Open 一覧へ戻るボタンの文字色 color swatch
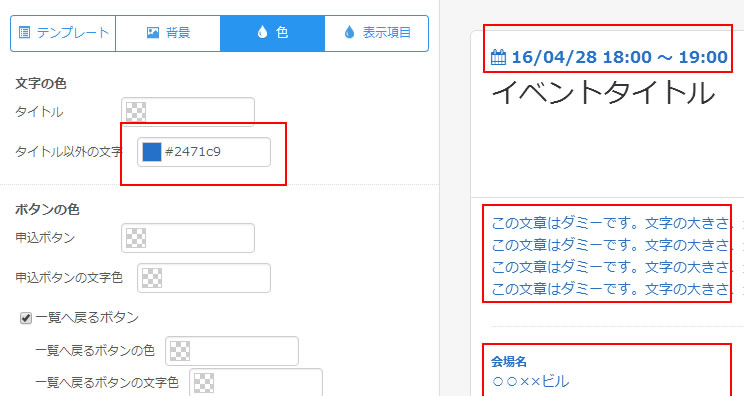Screen dimensions: 744x396 click(x=204, y=382)
